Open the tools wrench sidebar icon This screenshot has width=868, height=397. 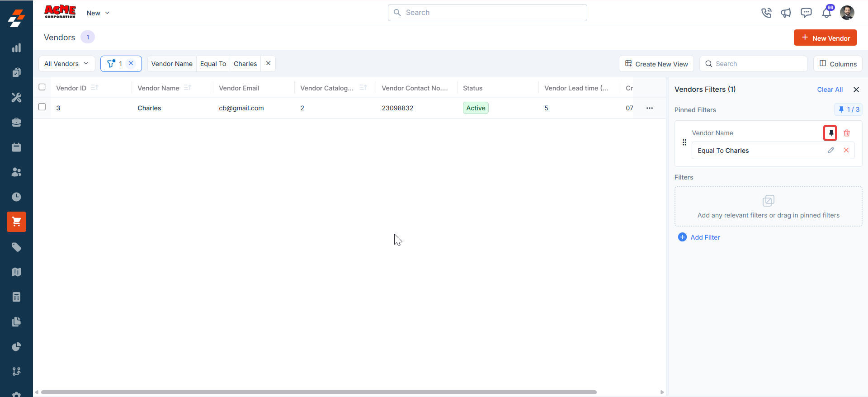click(x=16, y=97)
